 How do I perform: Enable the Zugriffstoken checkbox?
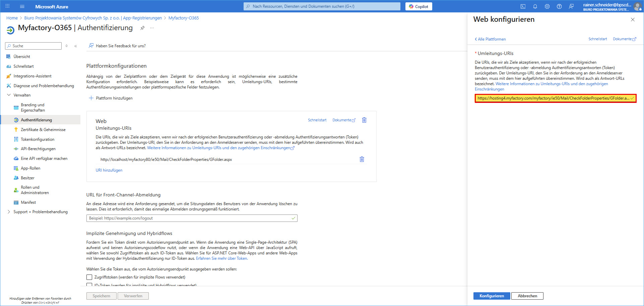click(x=89, y=277)
